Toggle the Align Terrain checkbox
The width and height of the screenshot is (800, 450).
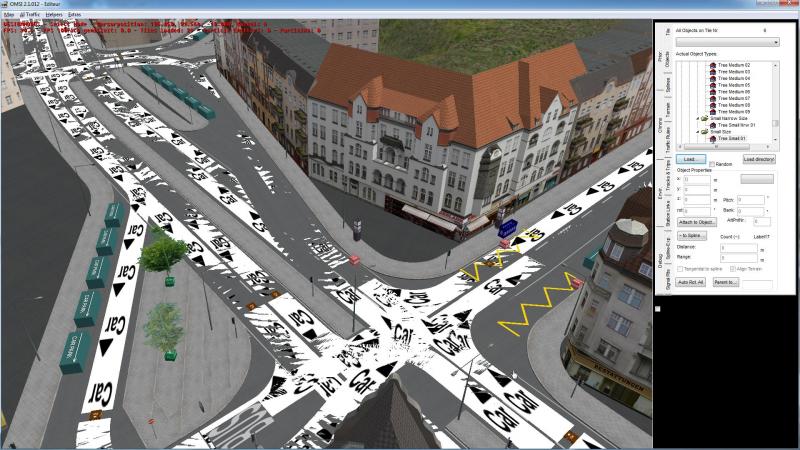click(x=733, y=269)
